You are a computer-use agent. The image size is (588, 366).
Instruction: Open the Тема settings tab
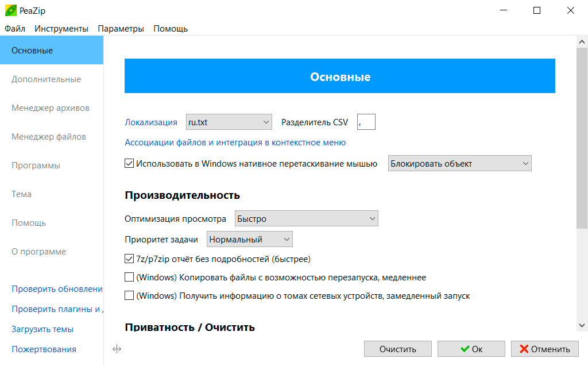click(21, 194)
